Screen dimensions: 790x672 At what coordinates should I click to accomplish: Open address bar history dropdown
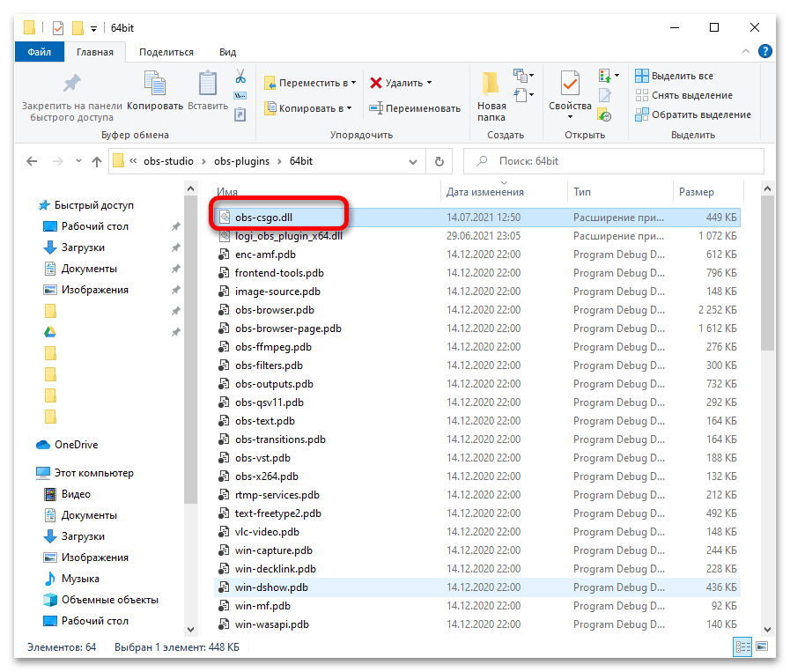pyautogui.click(x=413, y=162)
